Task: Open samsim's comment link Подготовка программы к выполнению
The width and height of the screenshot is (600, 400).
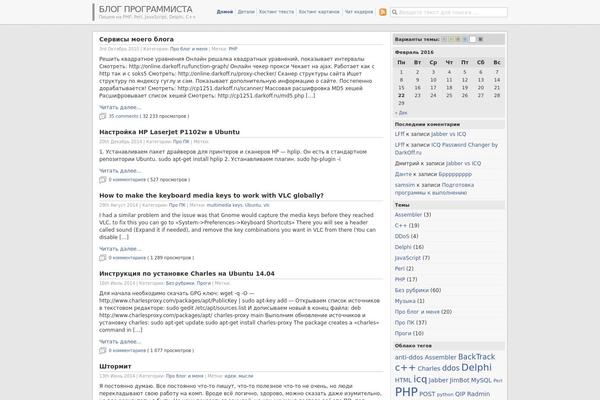Action: pos(434,189)
